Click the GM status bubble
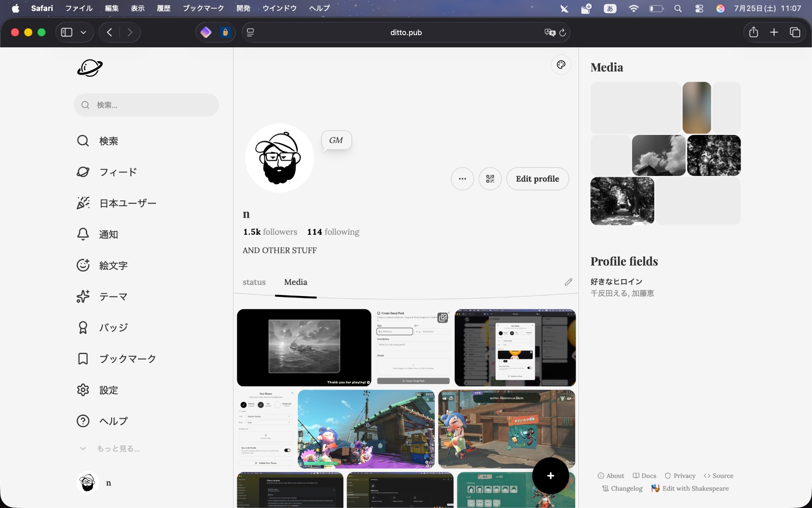The image size is (812, 508). point(336,140)
